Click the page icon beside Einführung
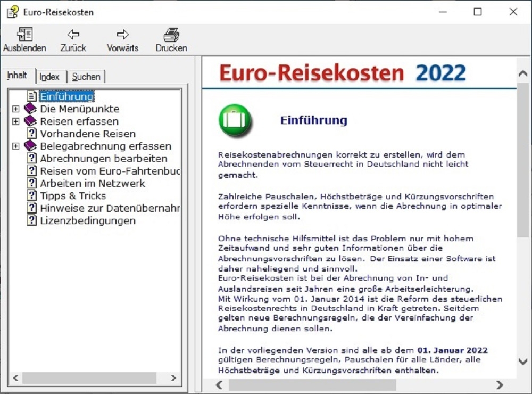The width and height of the screenshot is (532, 394). point(31,96)
